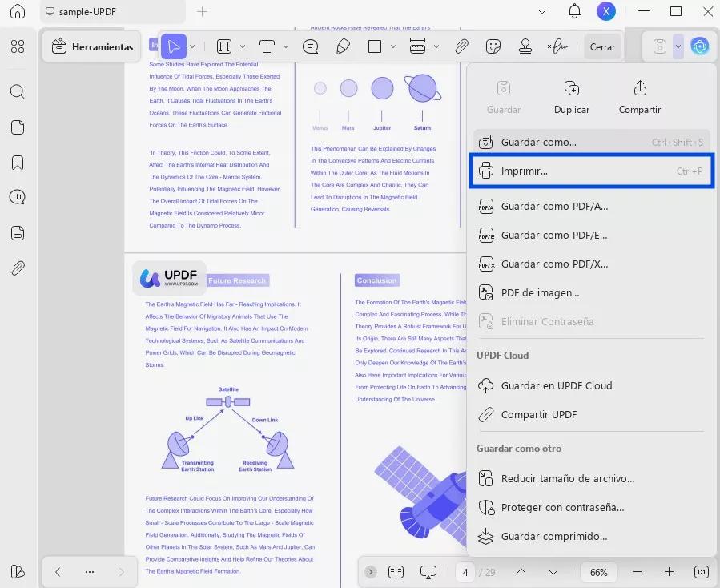Click the page number field showing 4
This screenshot has width=720, height=588.
(465, 573)
